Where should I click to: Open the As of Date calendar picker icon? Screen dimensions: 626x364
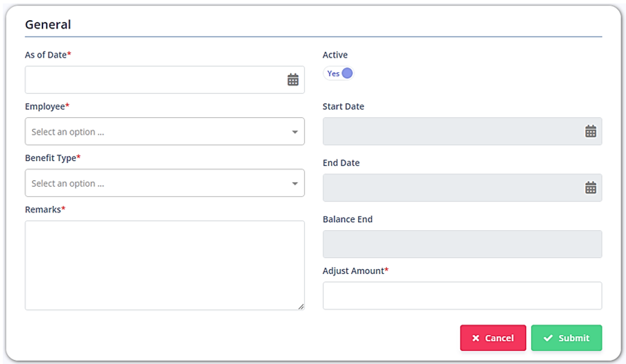(x=293, y=80)
